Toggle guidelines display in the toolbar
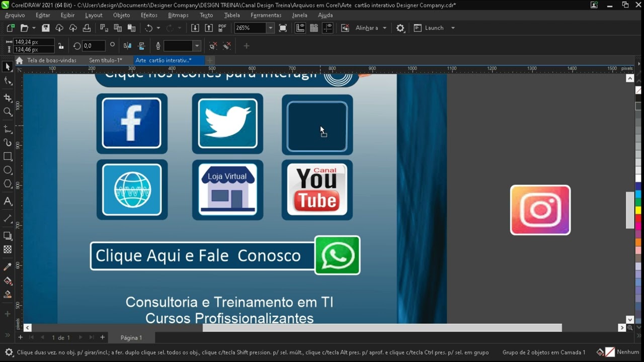This screenshot has height=362, width=644. click(x=328, y=28)
